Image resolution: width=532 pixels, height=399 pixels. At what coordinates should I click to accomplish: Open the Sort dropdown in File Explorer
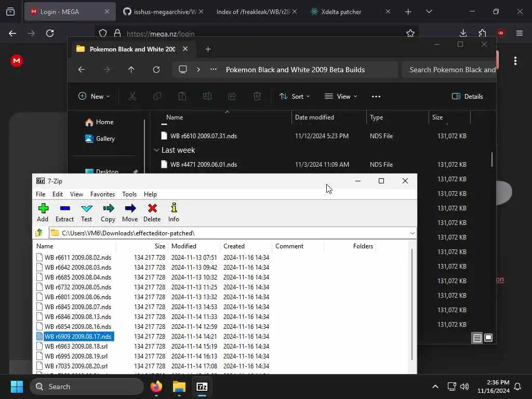coord(295,97)
